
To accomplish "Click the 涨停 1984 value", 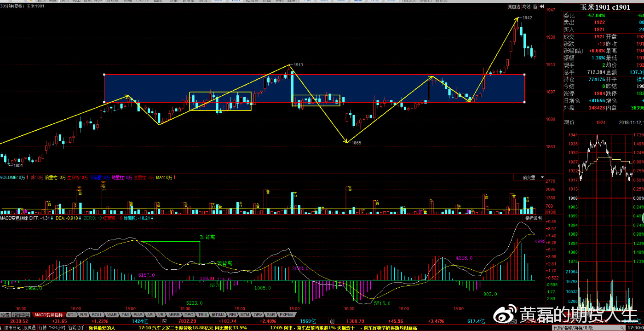I will click(x=599, y=93).
